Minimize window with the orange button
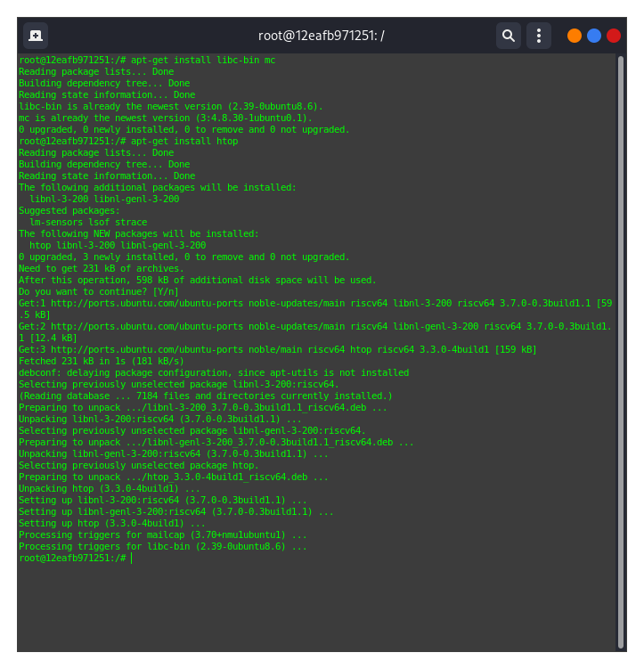644x669 pixels. (x=575, y=36)
